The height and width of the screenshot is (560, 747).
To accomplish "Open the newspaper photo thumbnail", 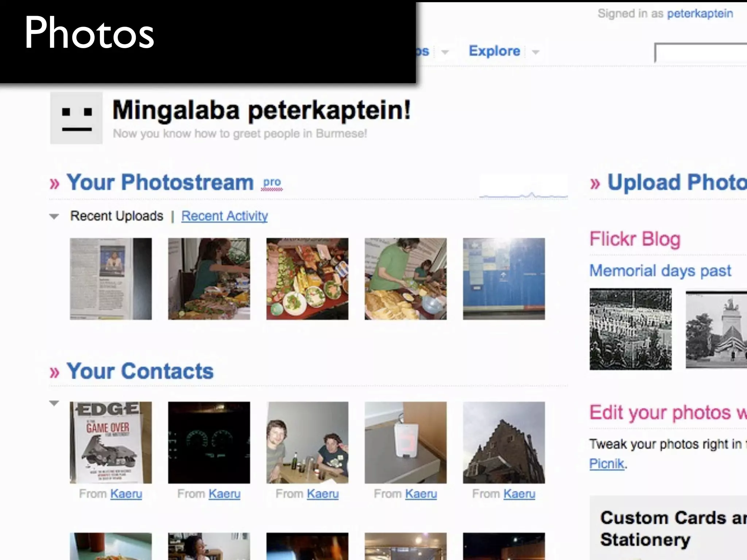I will (111, 279).
